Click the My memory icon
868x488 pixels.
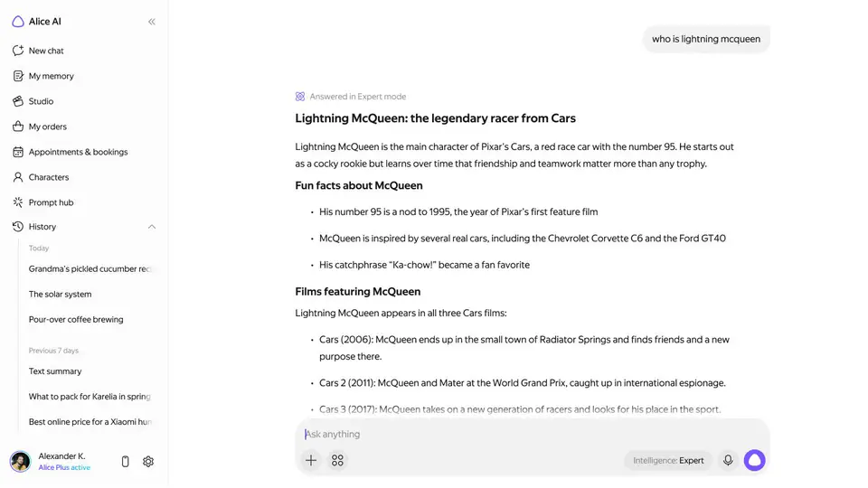(18, 76)
